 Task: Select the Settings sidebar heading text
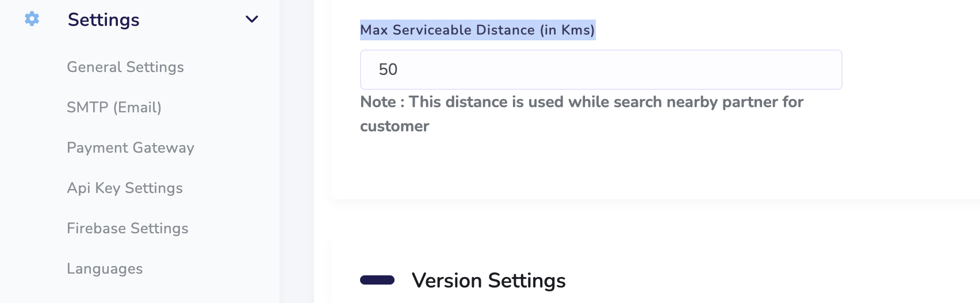(x=104, y=20)
